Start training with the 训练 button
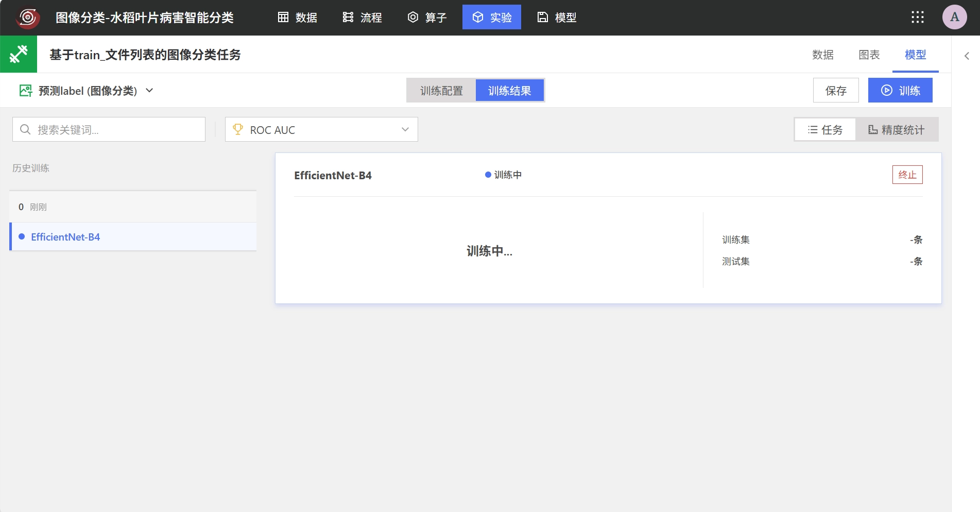Viewport: 980px width, 512px height. 900,91
